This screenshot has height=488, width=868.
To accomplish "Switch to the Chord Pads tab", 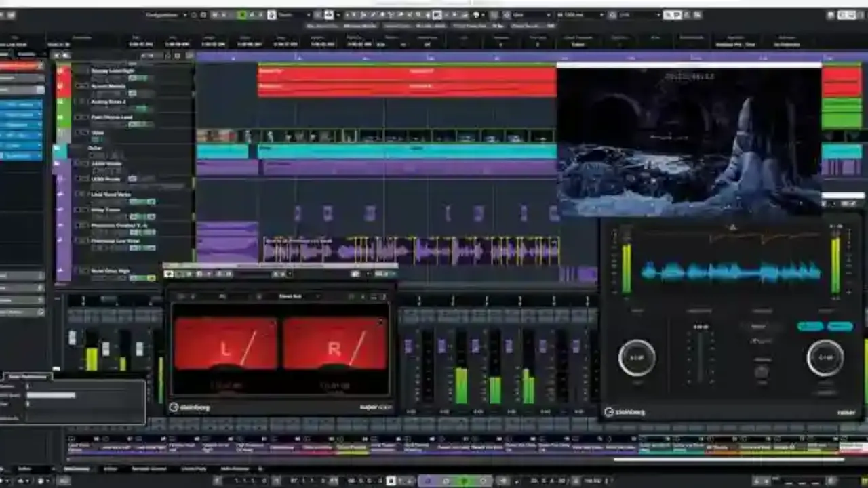I will [193, 469].
